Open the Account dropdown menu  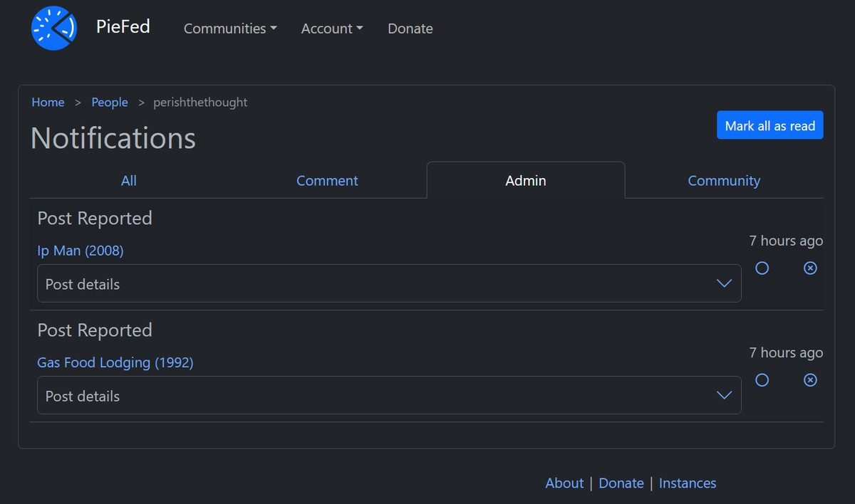point(331,28)
